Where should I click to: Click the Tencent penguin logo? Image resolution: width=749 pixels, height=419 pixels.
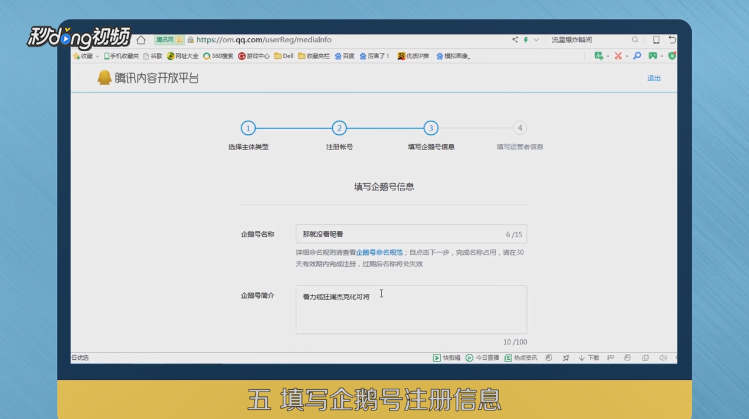tap(104, 77)
